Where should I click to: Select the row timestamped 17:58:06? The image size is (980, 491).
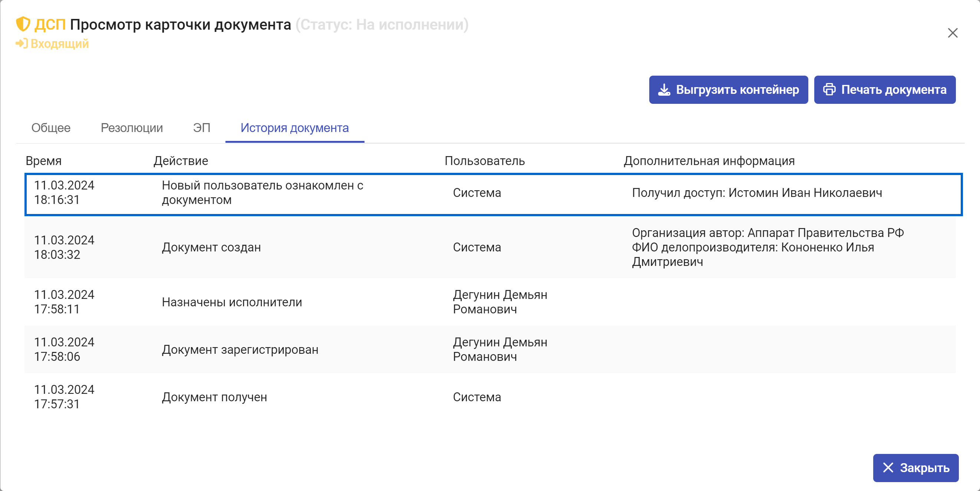(490, 349)
